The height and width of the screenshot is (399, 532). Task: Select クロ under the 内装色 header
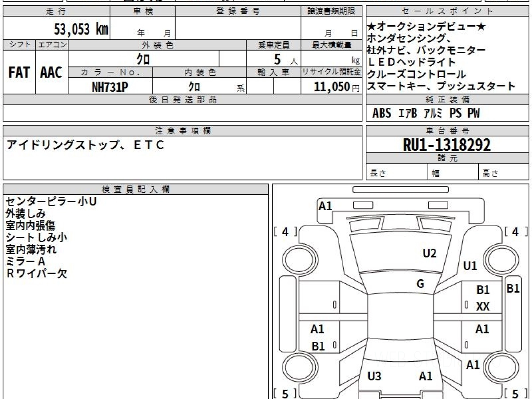coord(194,86)
